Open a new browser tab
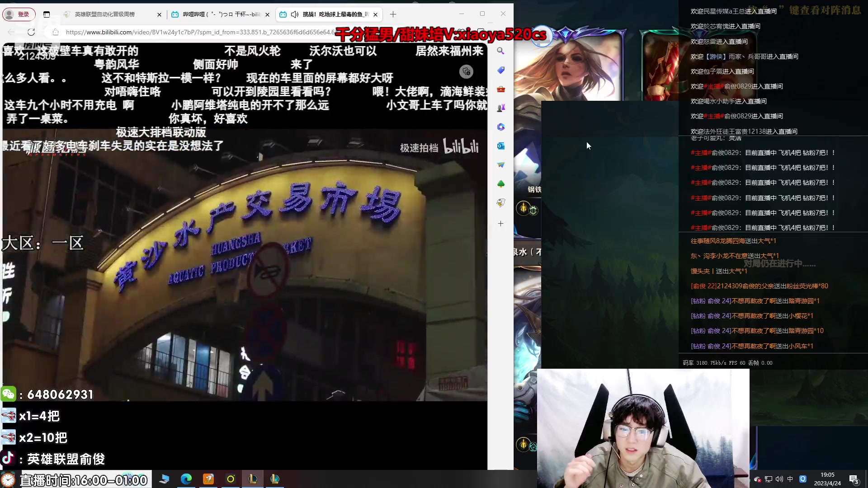The height and width of the screenshot is (488, 868). pyautogui.click(x=393, y=14)
